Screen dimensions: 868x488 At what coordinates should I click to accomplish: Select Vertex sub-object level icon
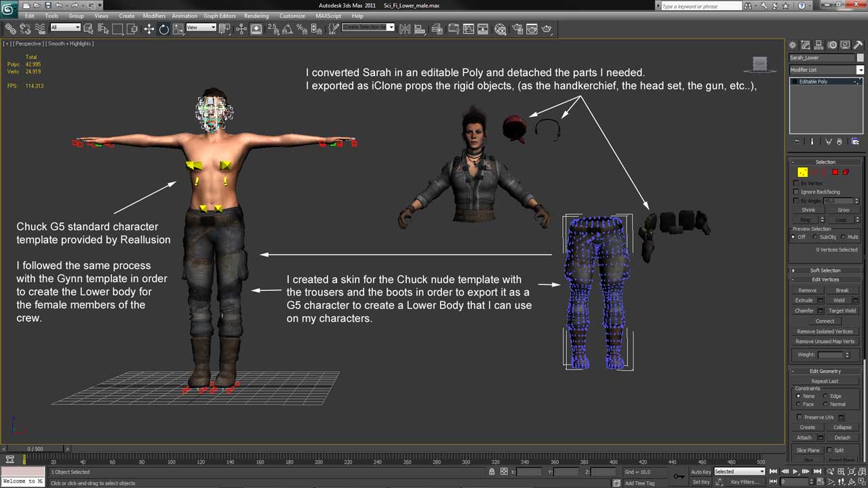pos(803,172)
